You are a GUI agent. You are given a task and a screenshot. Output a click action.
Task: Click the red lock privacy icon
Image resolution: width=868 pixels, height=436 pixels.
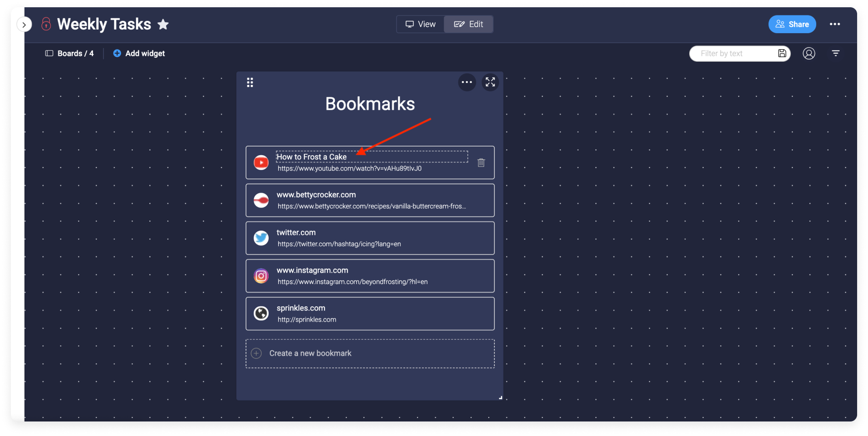[x=46, y=24]
